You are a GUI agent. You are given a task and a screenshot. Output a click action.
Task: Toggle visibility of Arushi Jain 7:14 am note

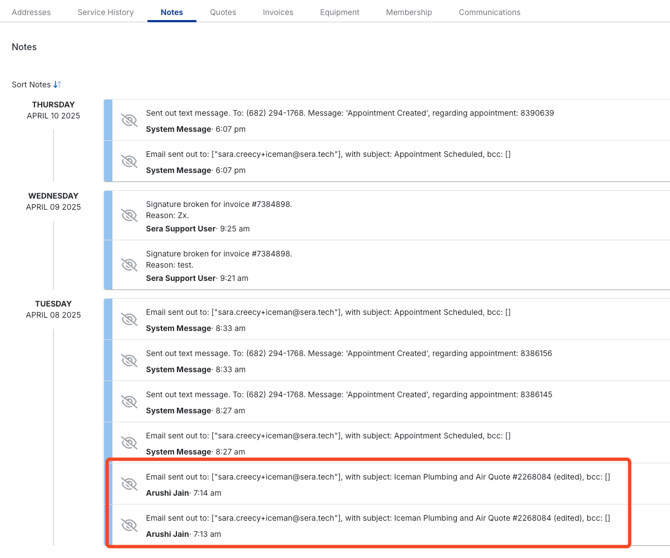(129, 484)
